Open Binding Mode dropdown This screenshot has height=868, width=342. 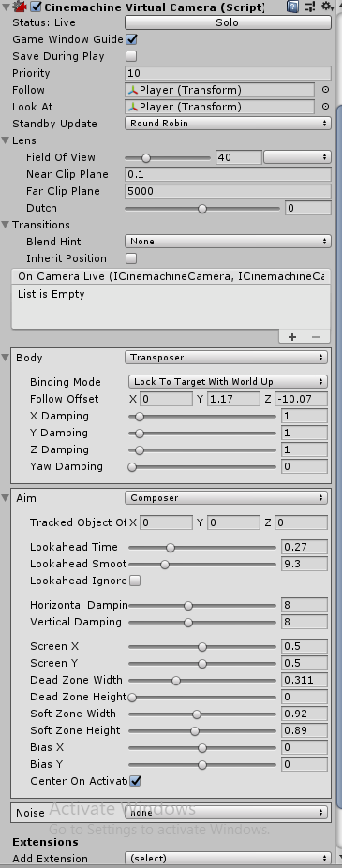click(228, 381)
